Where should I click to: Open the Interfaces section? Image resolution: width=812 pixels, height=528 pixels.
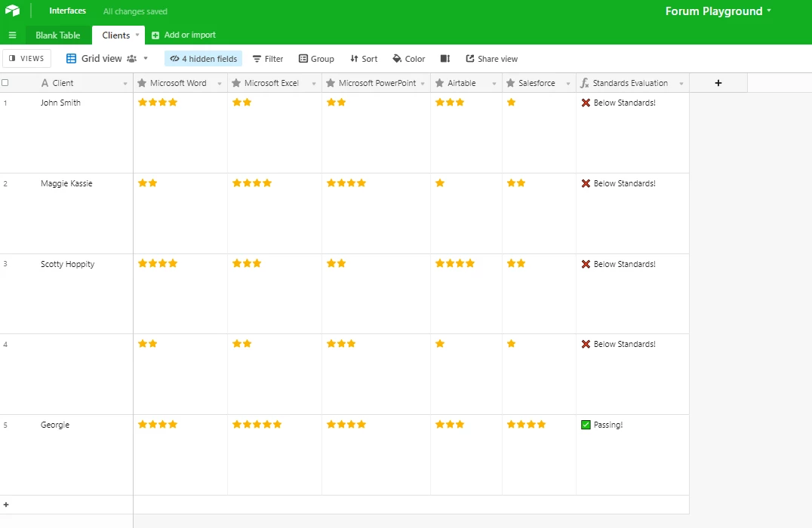[x=67, y=11]
